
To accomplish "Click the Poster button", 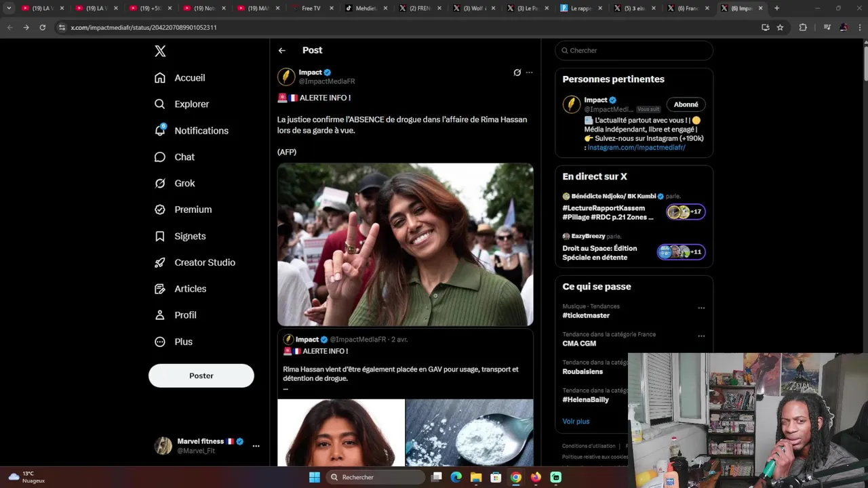I will coord(201,375).
